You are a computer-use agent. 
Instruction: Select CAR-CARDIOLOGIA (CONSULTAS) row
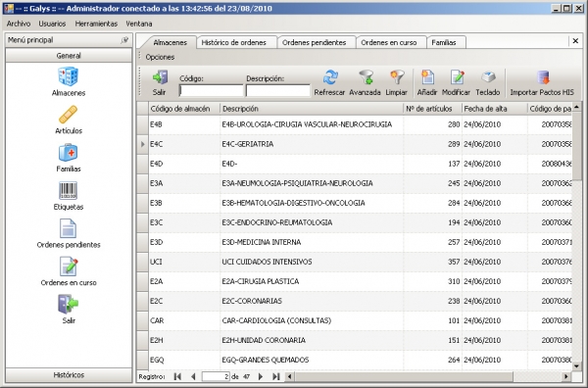tap(355, 320)
